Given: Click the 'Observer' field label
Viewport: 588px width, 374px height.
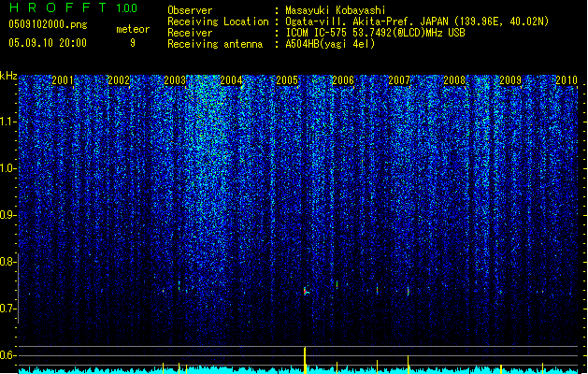Looking at the screenshot, I should coord(190,10).
